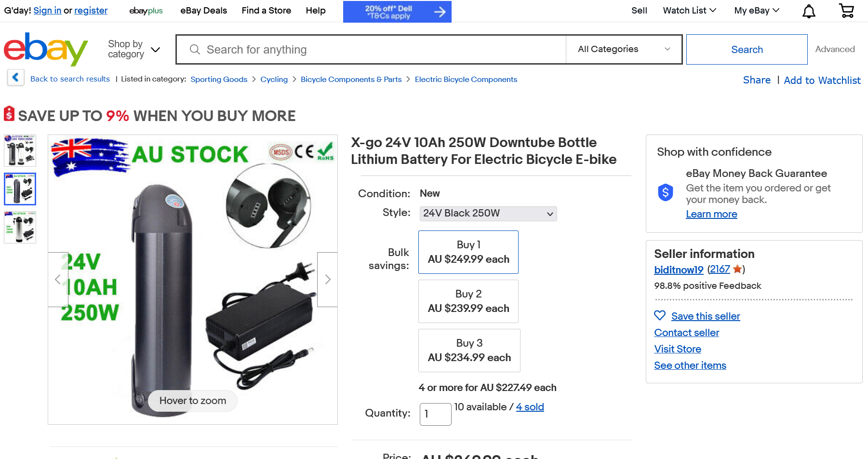The height and width of the screenshot is (459, 868).
Task: Click the Quantity input field
Action: click(435, 414)
